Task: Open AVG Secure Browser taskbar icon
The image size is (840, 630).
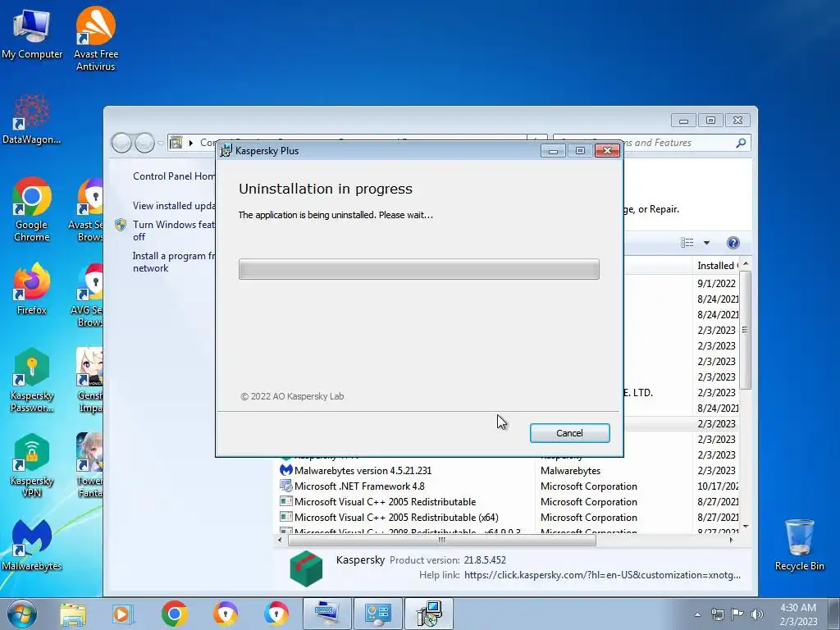Action: [276, 614]
